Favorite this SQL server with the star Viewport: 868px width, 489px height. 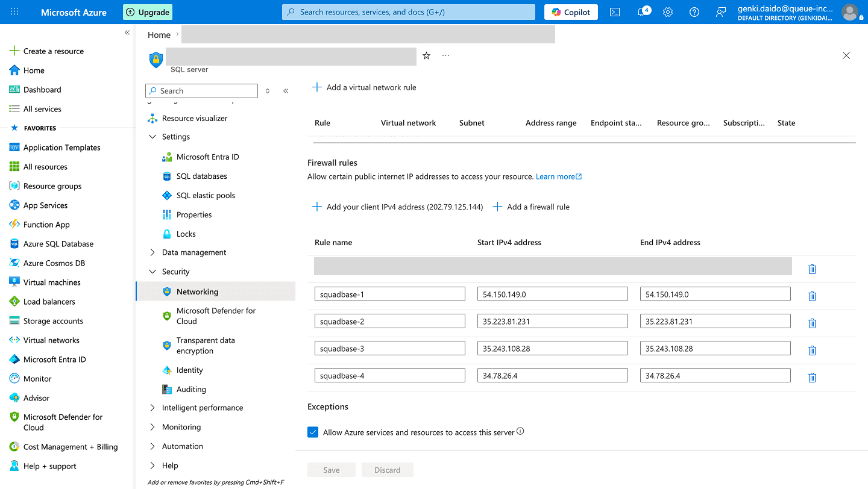426,55
